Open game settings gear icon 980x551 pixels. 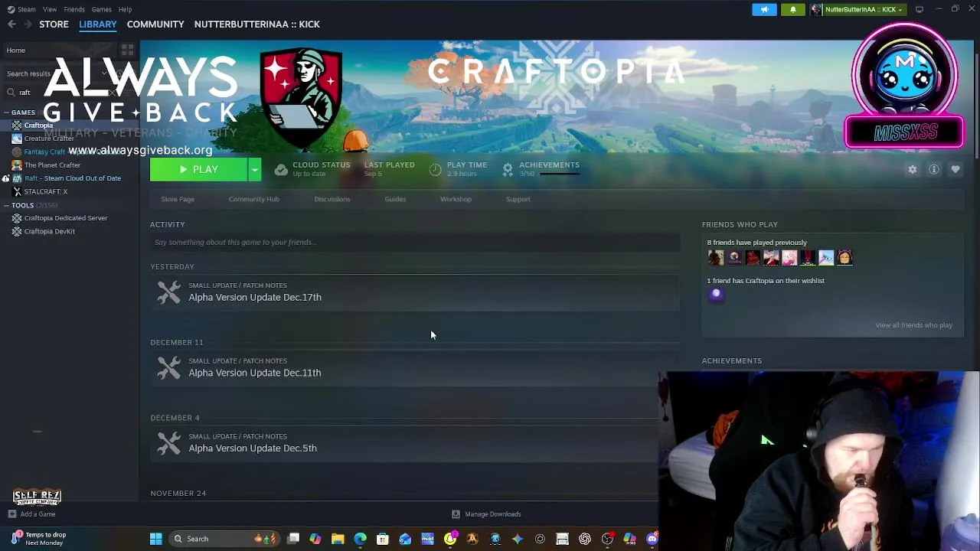click(913, 169)
